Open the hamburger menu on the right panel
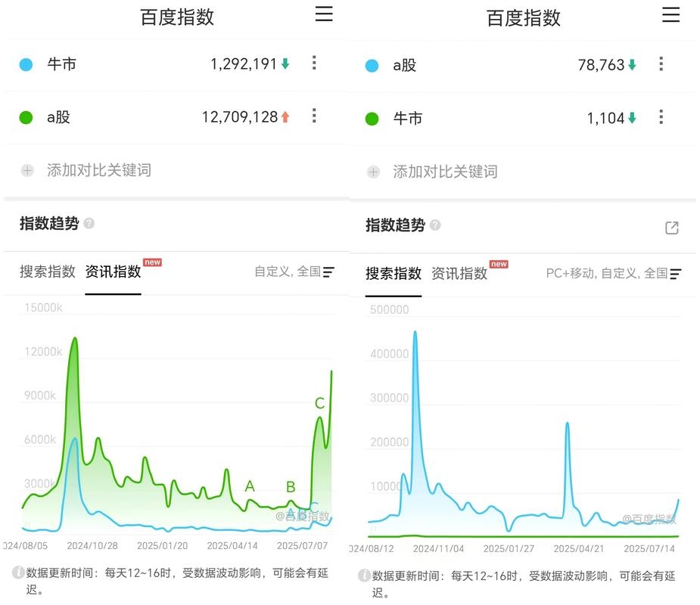The width and height of the screenshot is (700, 605). 670,14
